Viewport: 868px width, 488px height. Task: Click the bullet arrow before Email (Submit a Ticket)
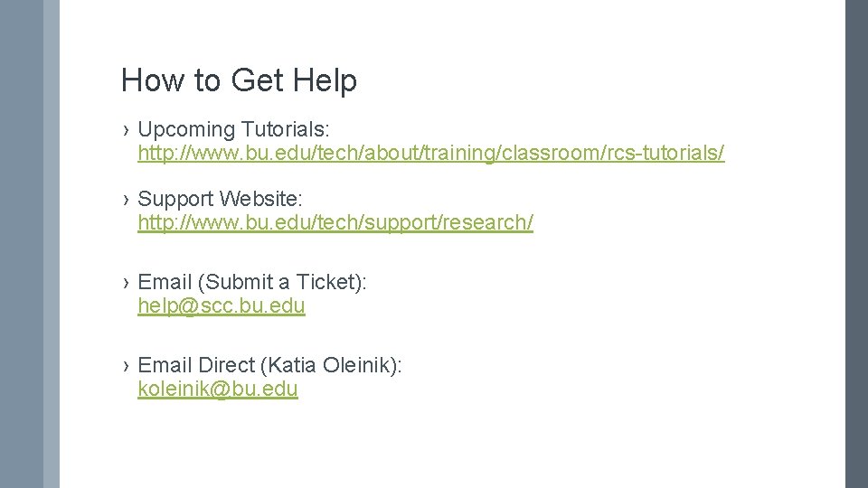(x=127, y=283)
